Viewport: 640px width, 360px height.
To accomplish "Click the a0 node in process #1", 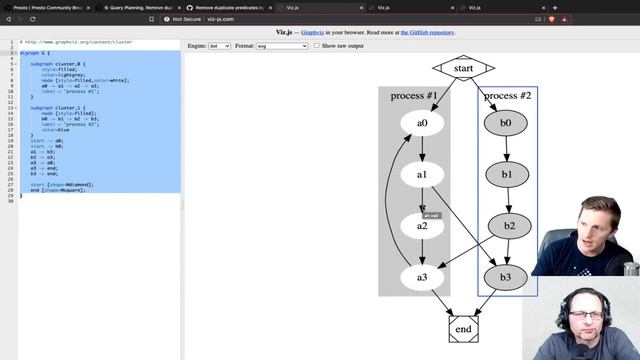I will (422, 123).
